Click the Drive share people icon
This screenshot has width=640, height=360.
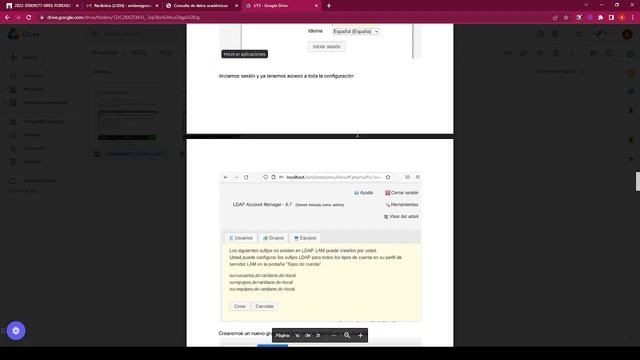[523, 53]
